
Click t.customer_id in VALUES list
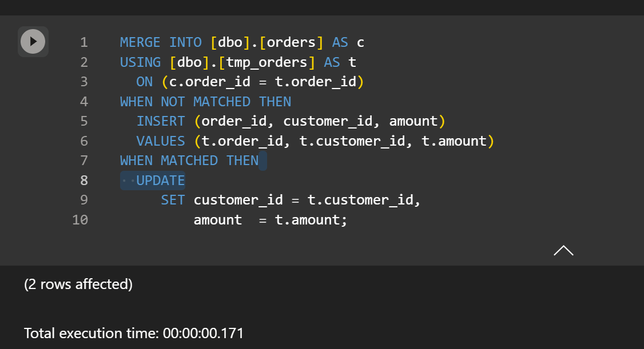click(352, 141)
